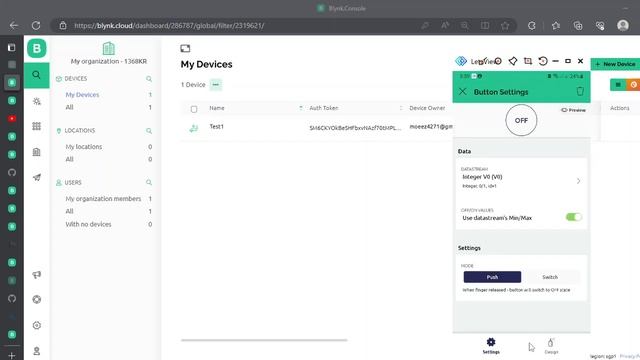
Task: Select 'My Devices' filter
Action: pyautogui.click(x=82, y=95)
